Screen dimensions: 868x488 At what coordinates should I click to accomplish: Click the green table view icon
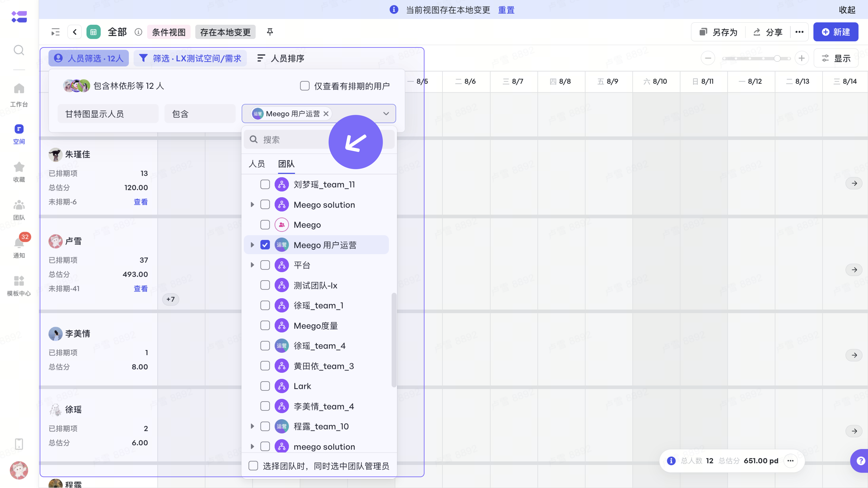click(x=93, y=32)
